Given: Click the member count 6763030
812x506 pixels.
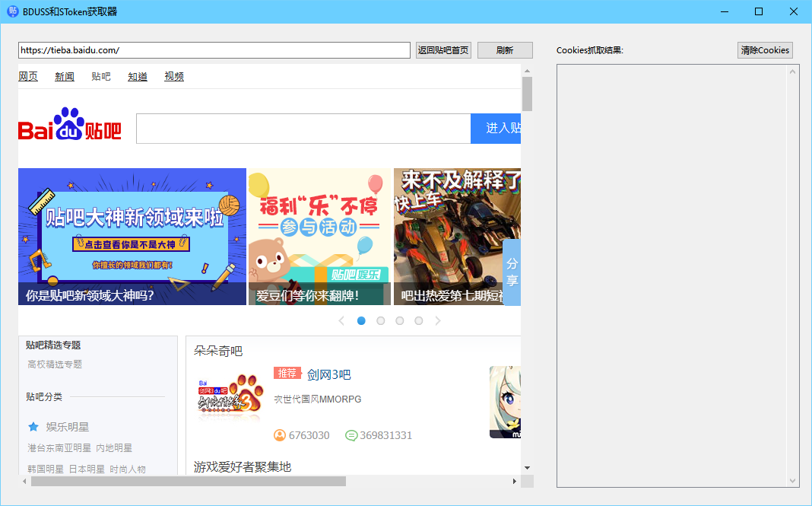Looking at the screenshot, I should [309, 435].
